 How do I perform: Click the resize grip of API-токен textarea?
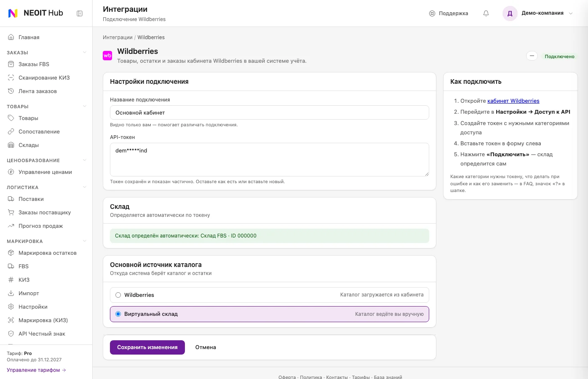(x=426, y=173)
